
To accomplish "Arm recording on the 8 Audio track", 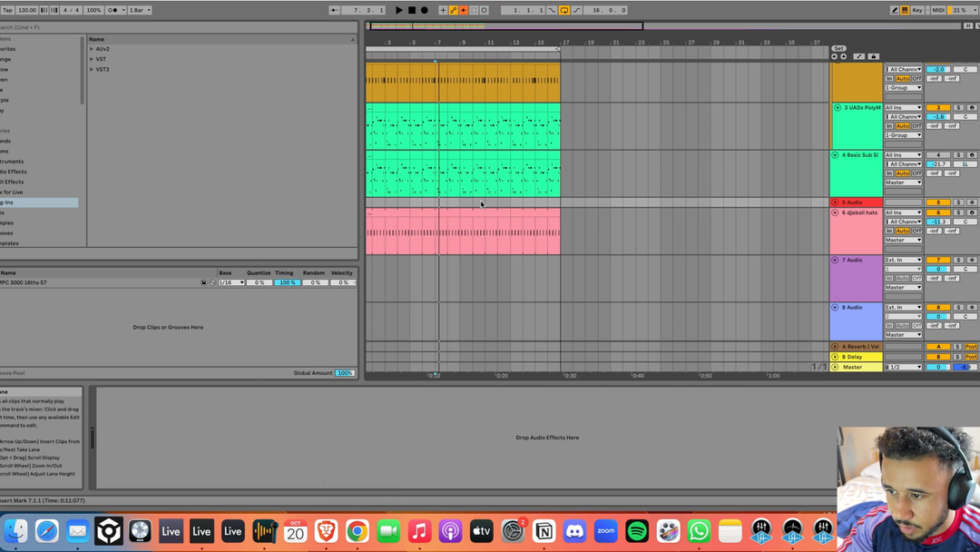I will pos(971,307).
